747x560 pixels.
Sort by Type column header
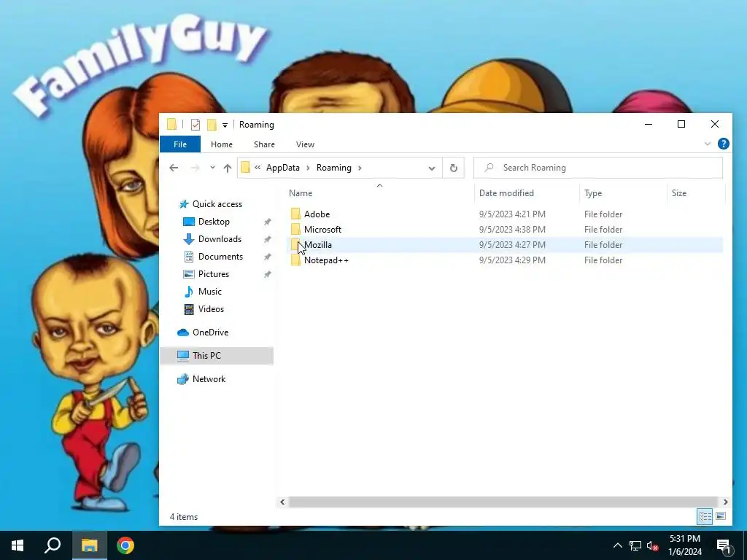[593, 192]
